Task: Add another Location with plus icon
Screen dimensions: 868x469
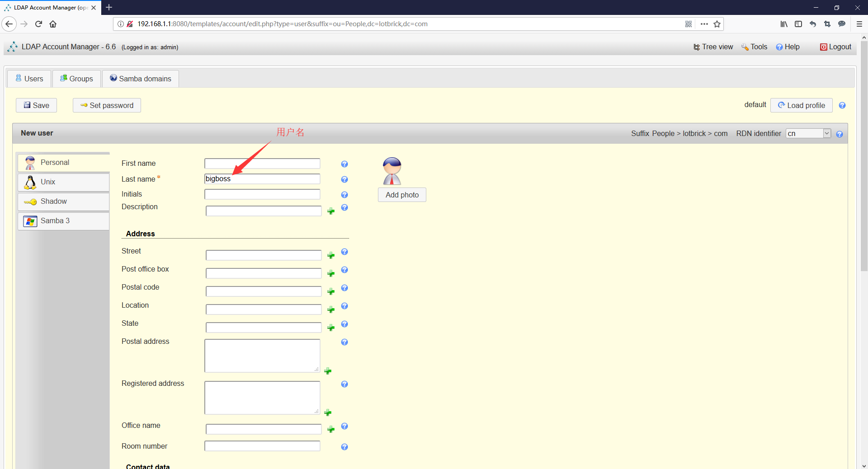Action: point(331,310)
